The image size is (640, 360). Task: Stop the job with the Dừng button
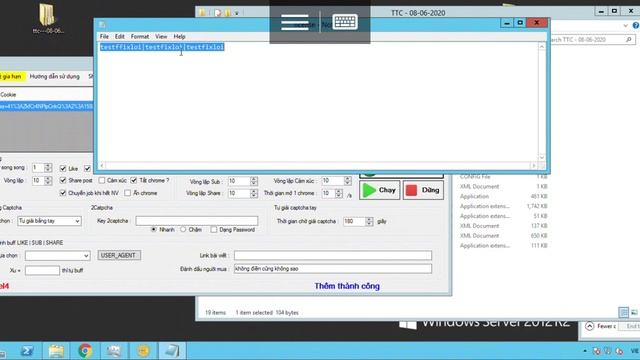pos(423,190)
